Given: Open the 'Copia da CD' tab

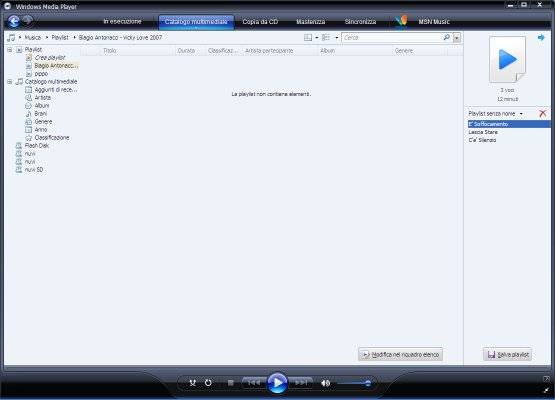Looking at the screenshot, I should tap(260, 22).
